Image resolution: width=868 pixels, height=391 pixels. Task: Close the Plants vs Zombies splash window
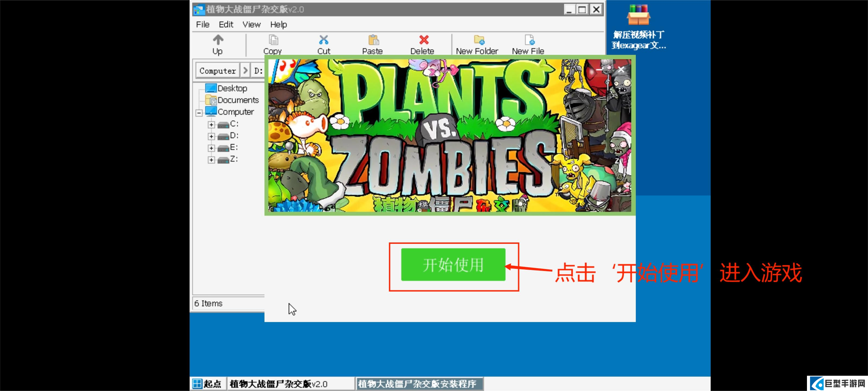pos(621,70)
